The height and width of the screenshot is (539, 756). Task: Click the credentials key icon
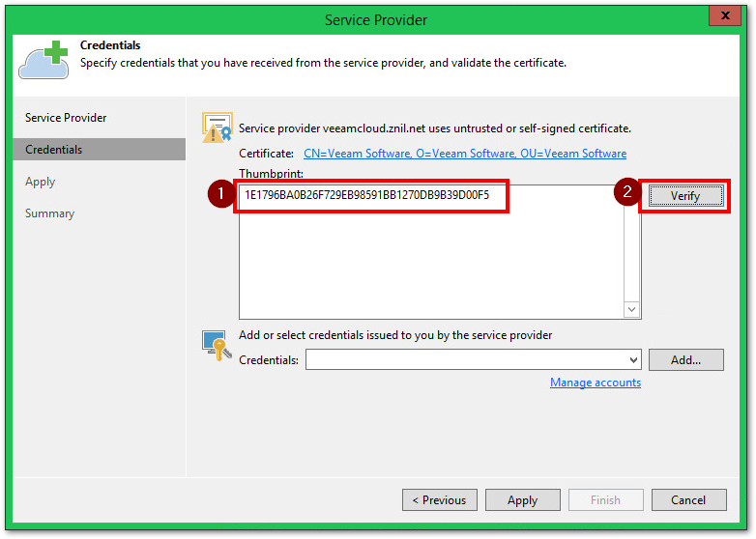pyautogui.click(x=216, y=345)
